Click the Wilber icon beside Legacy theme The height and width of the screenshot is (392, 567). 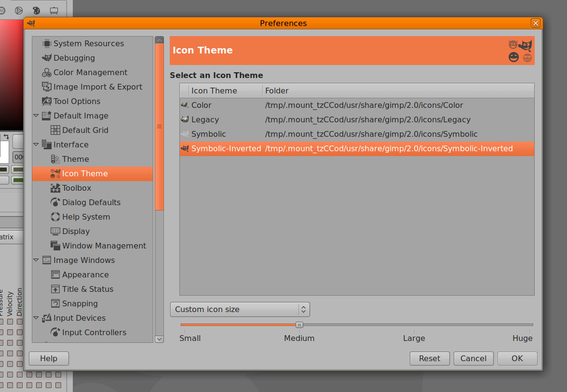pos(185,119)
